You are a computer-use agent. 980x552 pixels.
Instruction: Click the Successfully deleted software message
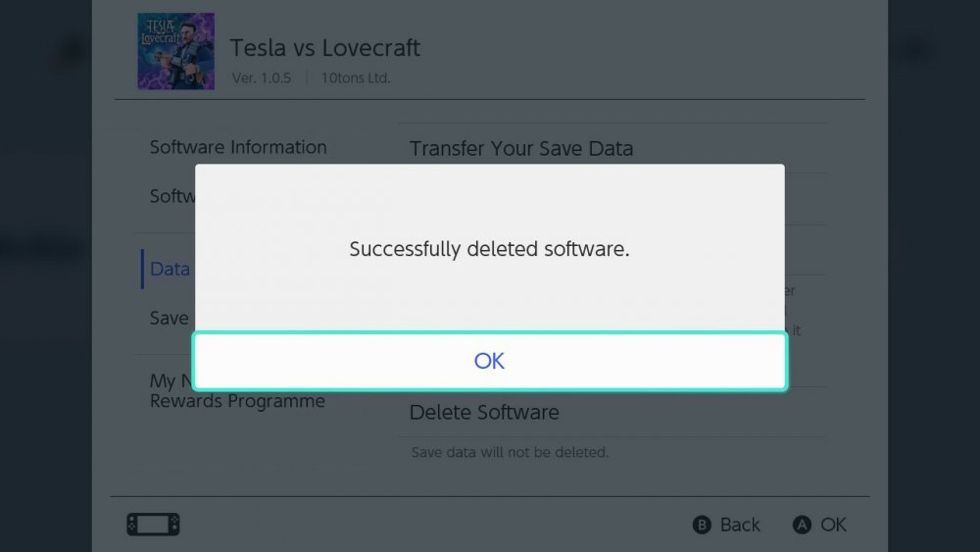489,249
